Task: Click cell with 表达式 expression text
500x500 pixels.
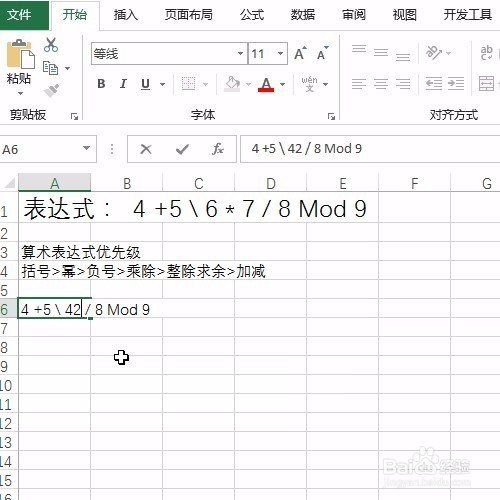Action: coord(195,209)
